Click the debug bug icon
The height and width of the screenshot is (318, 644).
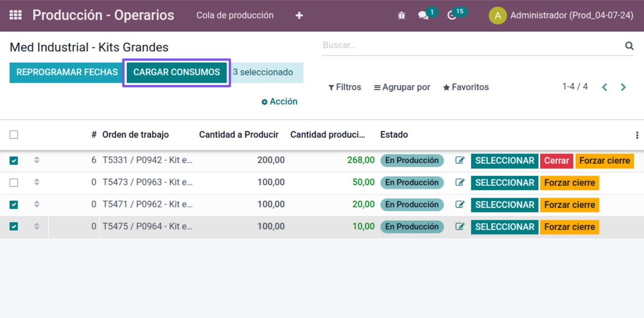[402, 16]
